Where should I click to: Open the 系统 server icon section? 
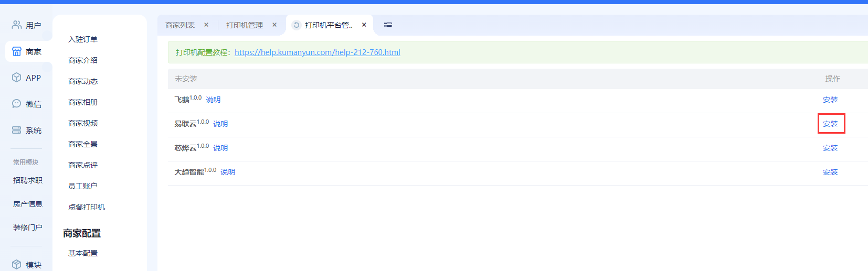tap(17, 130)
